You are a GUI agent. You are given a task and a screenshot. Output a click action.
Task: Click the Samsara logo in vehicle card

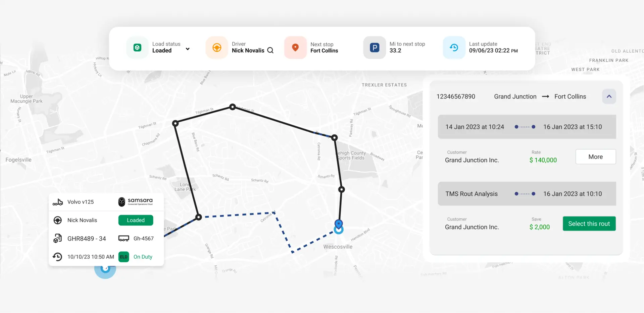point(136,202)
